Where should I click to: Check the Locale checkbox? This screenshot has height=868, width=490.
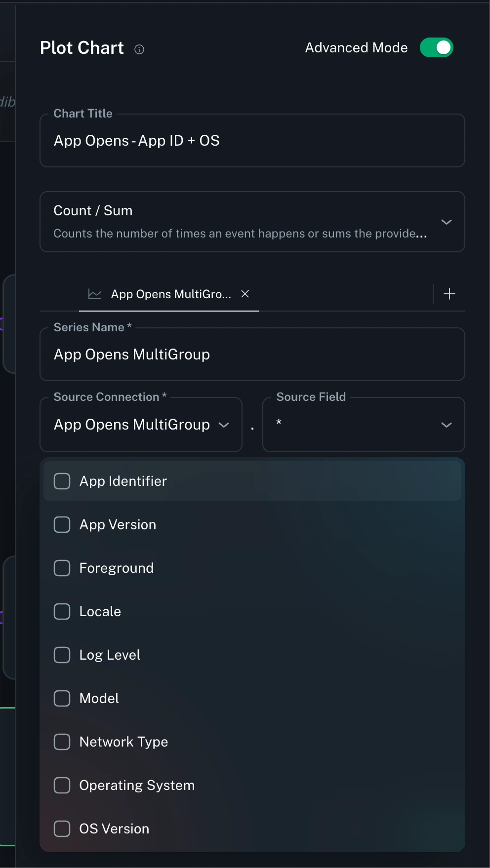pyautogui.click(x=62, y=611)
